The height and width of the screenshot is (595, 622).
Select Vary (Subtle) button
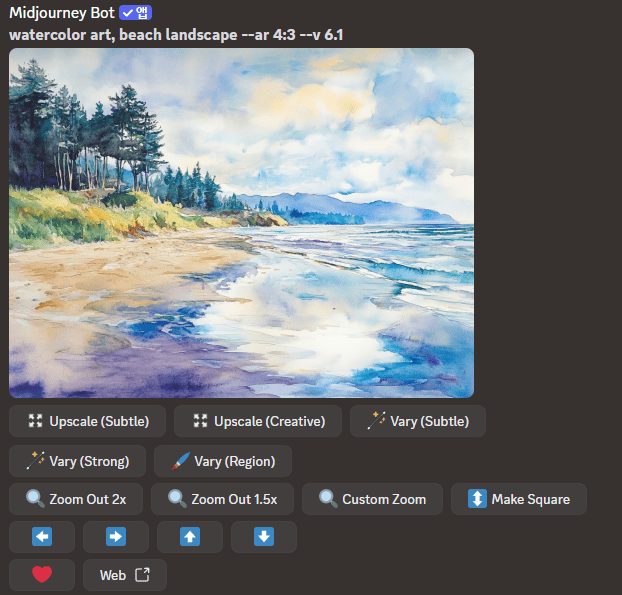tap(418, 421)
